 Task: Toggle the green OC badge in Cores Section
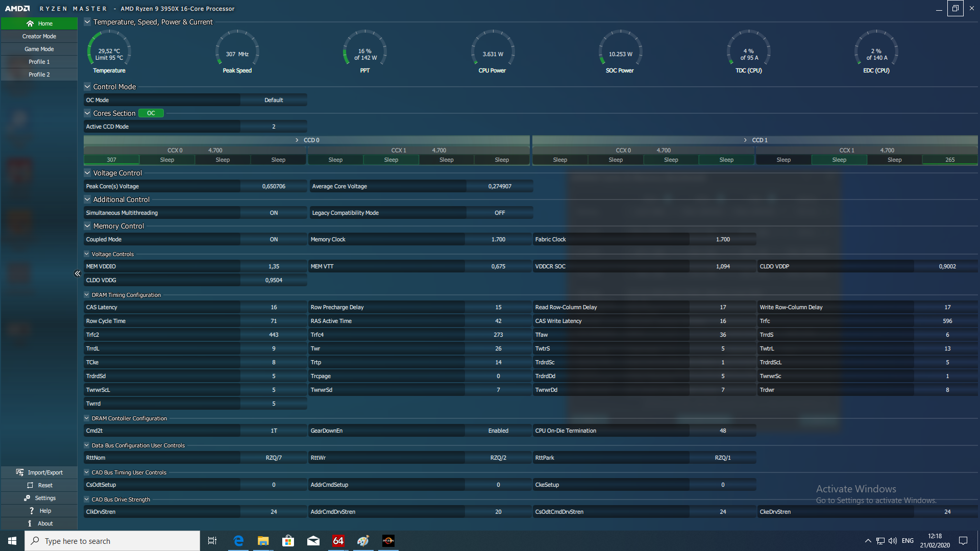click(x=151, y=113)
